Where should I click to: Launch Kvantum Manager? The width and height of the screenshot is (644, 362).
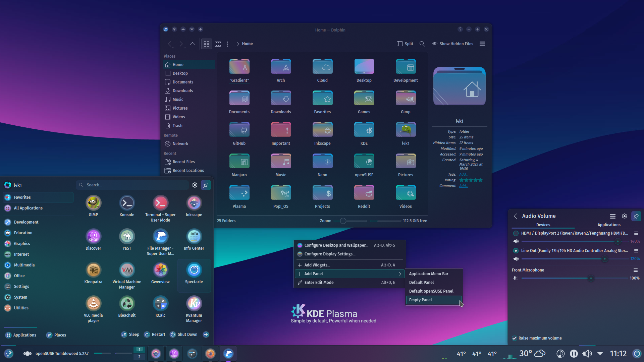click(194, 309)
